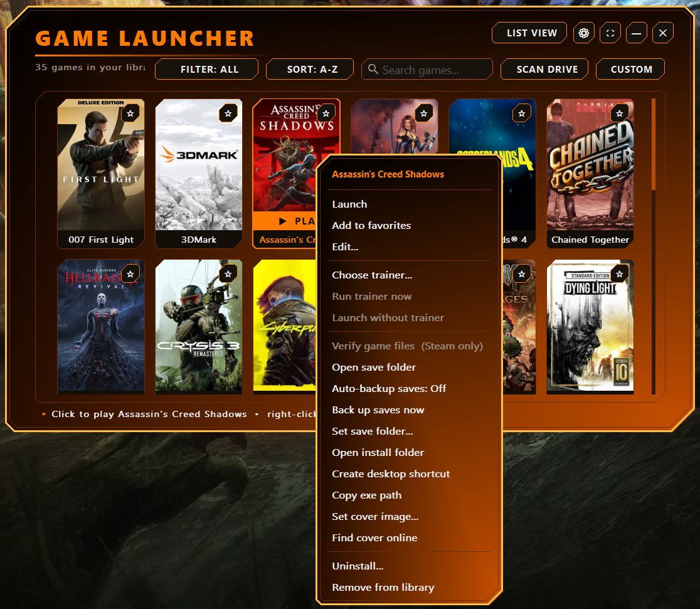This screenshot has height=609, width=700.
Task: Select Set save folder...
Action: tap(409, 432)
